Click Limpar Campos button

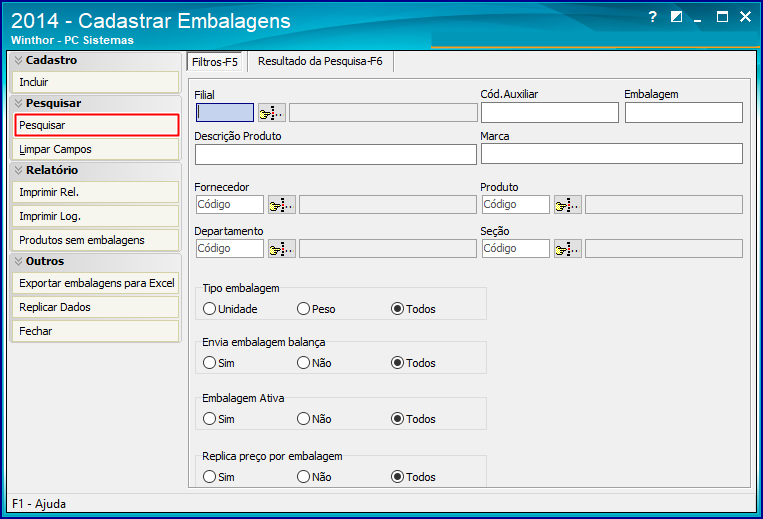(x=96, y=149)
